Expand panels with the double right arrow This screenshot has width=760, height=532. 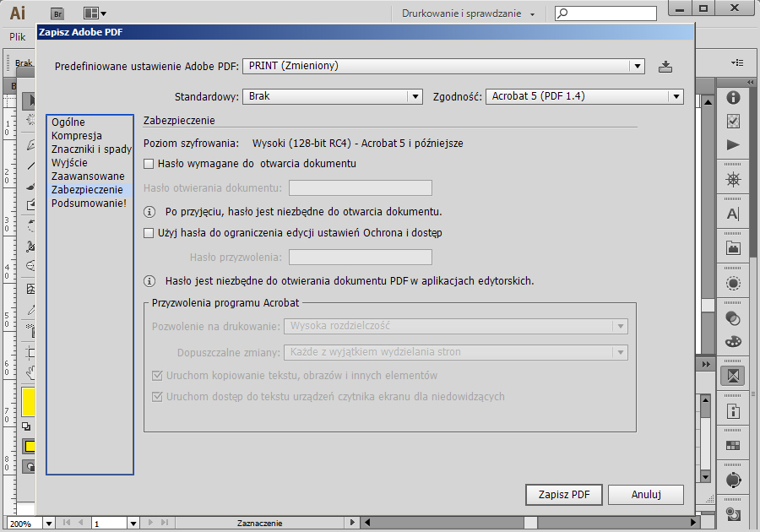coord(706,364)
